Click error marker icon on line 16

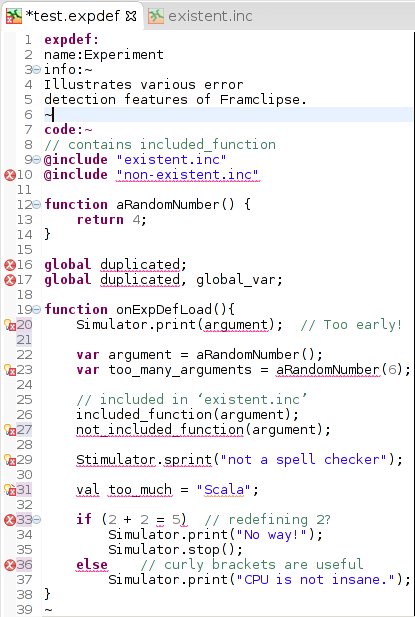pyautogui.click(x=10, y=265)
